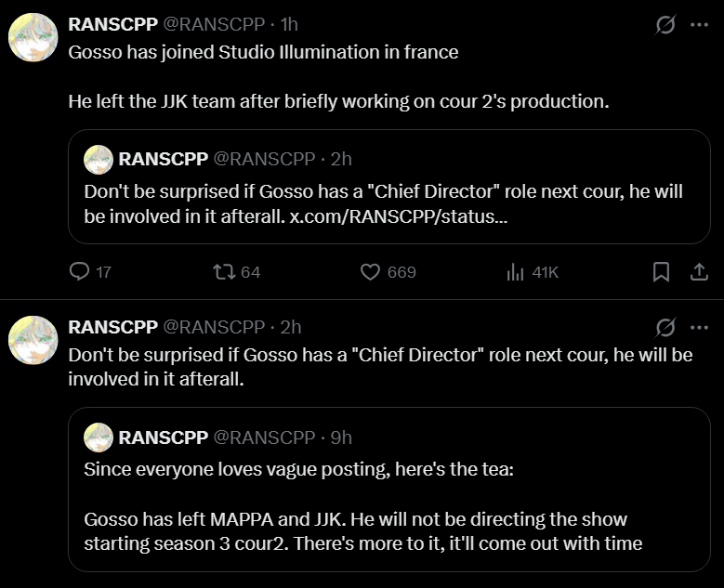The width and height of the screenshot is (724, 588).
Task: View analytics showing 41K views
Action: tap(515, 271)
